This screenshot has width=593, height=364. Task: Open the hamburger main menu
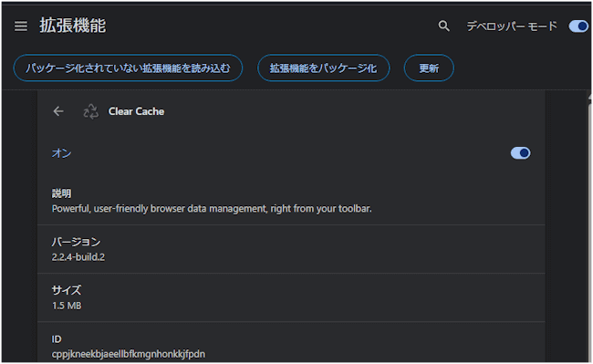(21, 26)
